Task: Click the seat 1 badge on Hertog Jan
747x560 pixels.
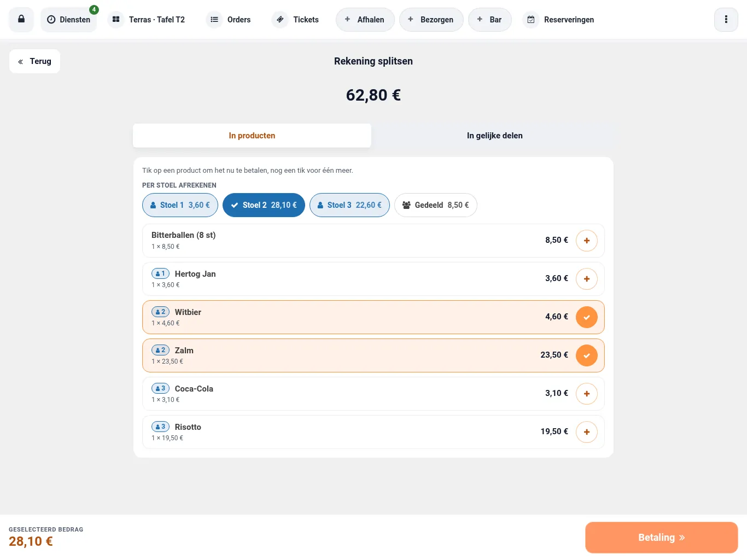Action: coord(160,273)
